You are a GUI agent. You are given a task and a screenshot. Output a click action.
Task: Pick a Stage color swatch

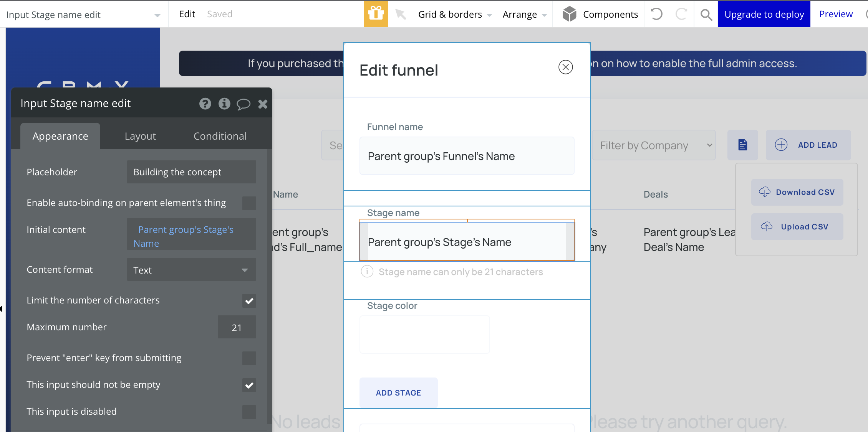(x=424, y=334)
